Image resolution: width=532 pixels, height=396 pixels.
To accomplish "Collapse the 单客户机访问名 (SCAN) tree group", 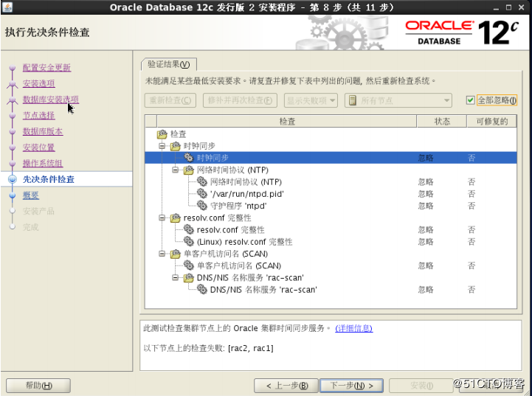I will [x=162, y=254].
